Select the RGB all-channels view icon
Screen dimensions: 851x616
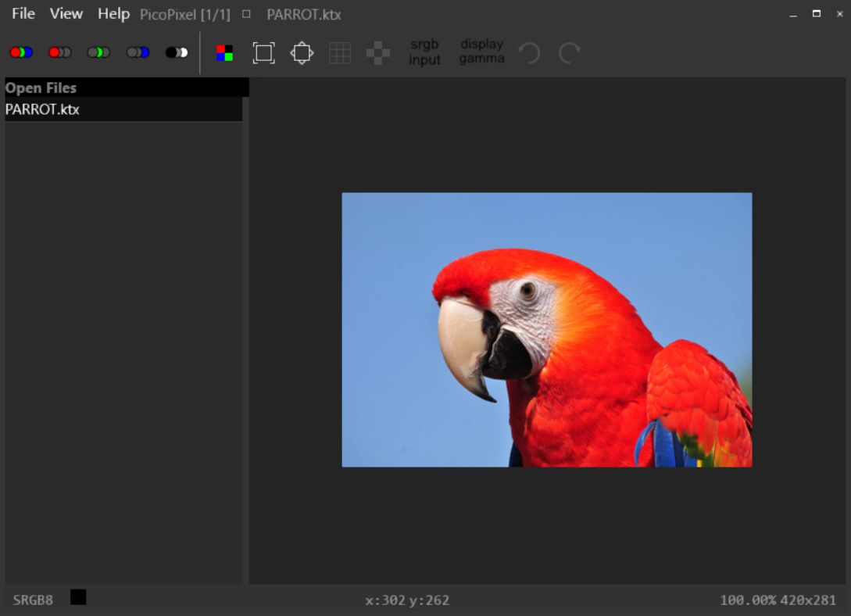[x=21, y=52]
